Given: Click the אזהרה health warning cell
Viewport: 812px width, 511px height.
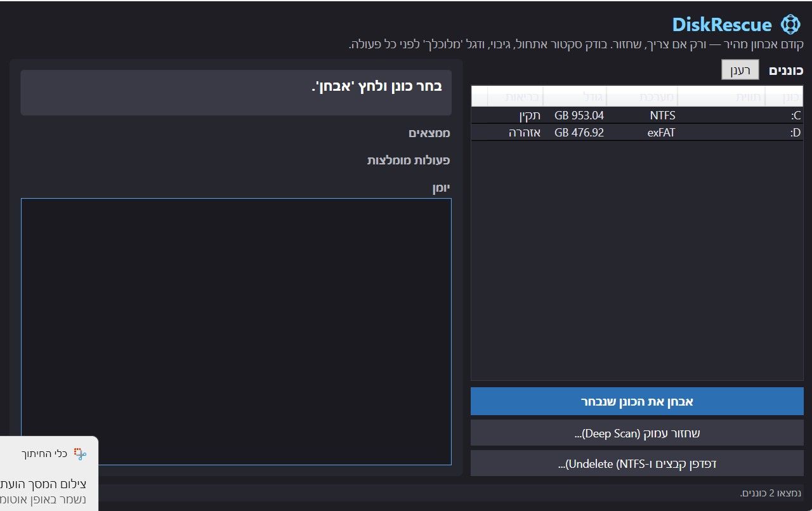Looking at the screenshot, I should 525,133.
